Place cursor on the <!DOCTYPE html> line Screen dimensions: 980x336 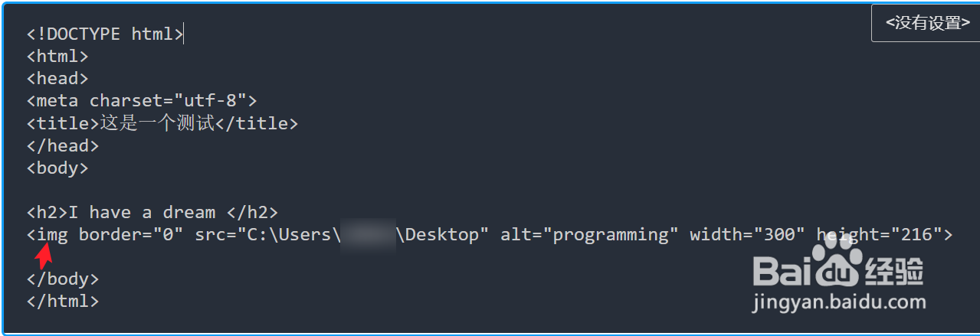click(x=105, y=34)
